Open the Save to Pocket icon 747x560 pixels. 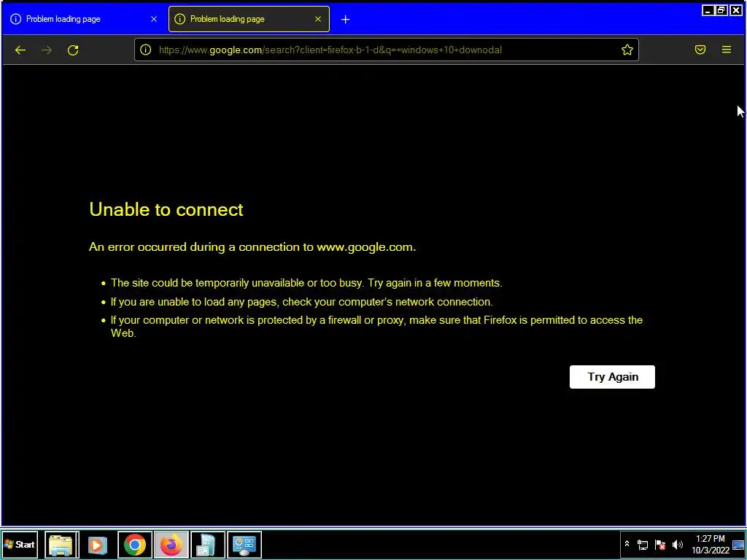[700, 50]
